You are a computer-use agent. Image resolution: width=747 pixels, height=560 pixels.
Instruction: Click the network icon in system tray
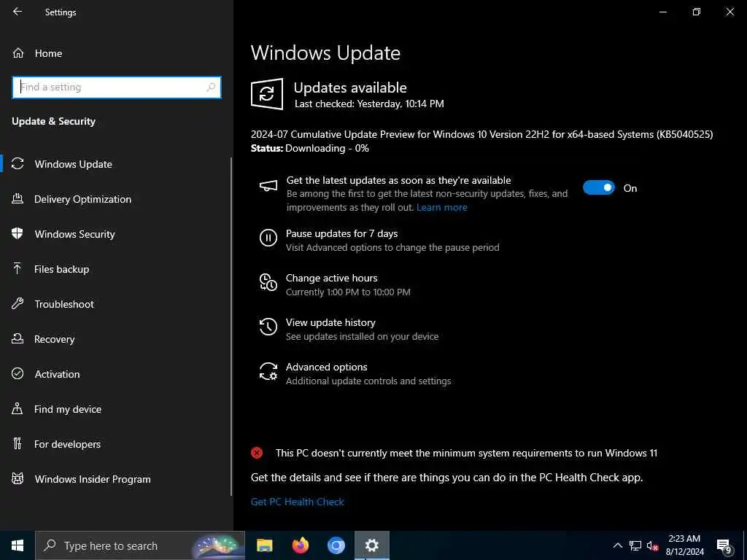pos(635,545)
